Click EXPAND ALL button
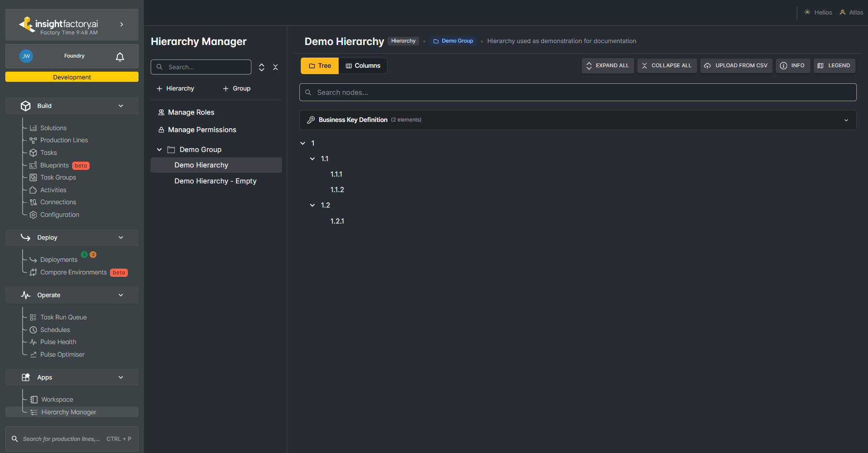The width and height of the screenshot is (868, 453). click(x=607, y=66)
